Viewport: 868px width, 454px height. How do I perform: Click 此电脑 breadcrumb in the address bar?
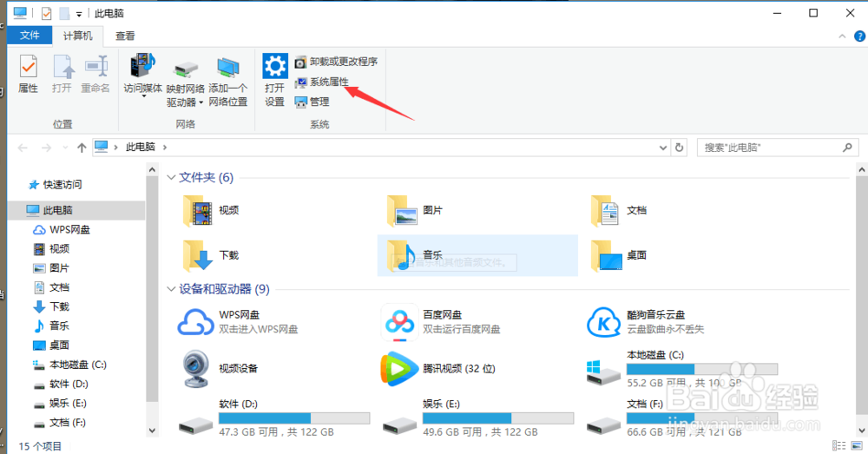(140, 148)
